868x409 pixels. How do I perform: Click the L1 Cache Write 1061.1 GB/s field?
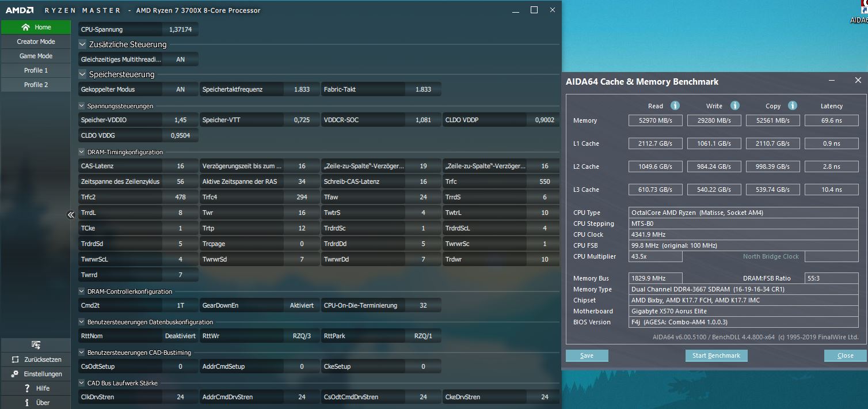[714, 143]
